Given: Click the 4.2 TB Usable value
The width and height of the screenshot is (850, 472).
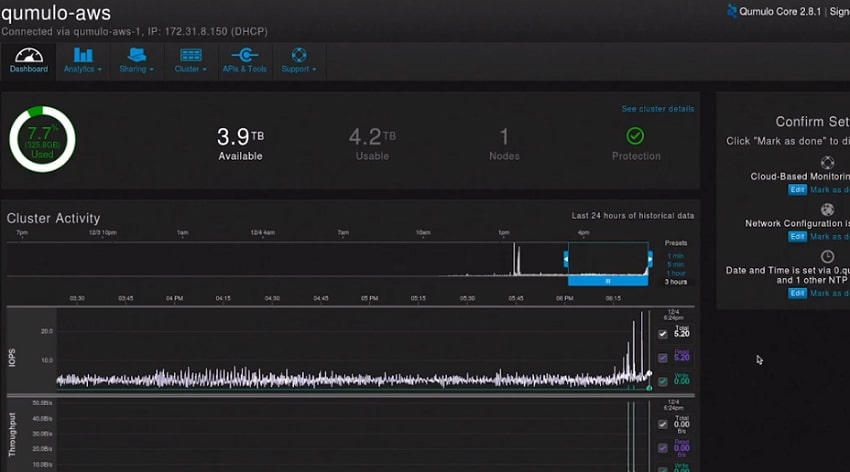Looking at the screenshot, I should [x=372, y=137].
